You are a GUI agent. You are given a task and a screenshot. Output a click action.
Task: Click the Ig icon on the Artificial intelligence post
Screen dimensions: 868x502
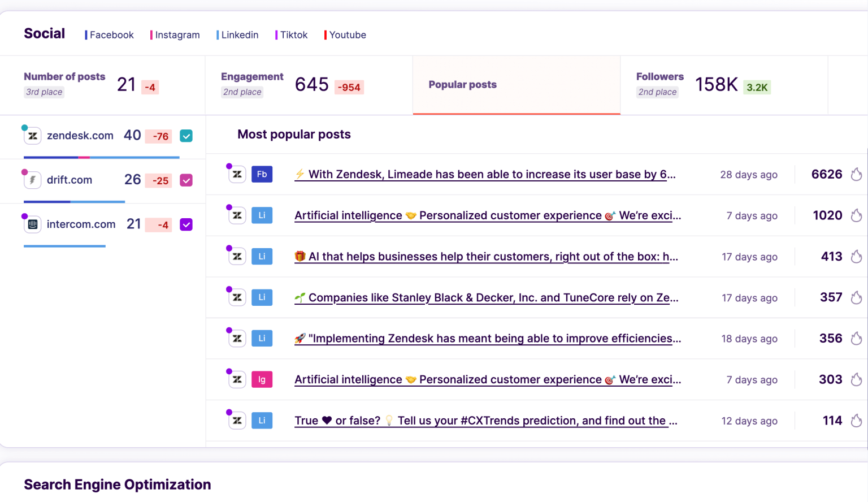262,379
